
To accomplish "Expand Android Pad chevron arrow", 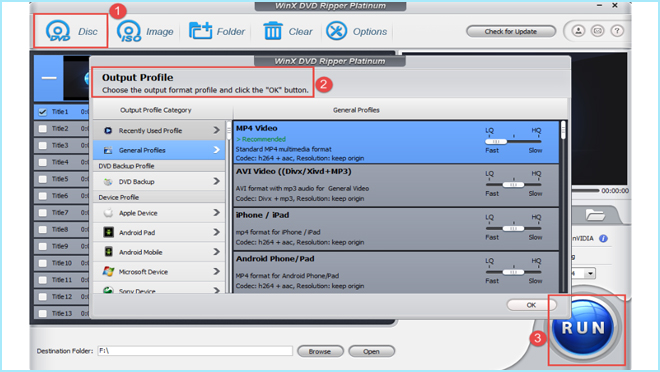I will [216, 232].
